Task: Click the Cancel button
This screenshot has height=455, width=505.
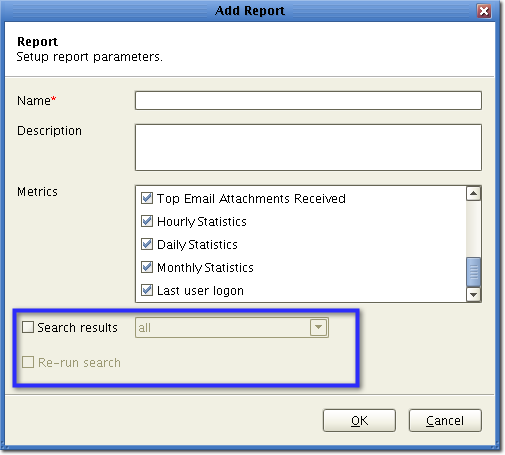Action: 445,421
